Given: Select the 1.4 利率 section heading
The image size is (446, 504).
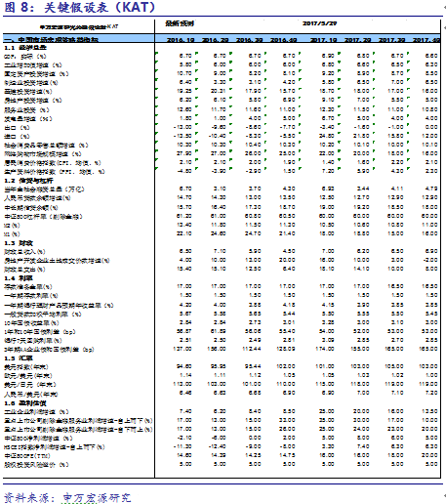Looking at the screenshot, I should coord(19,278).
